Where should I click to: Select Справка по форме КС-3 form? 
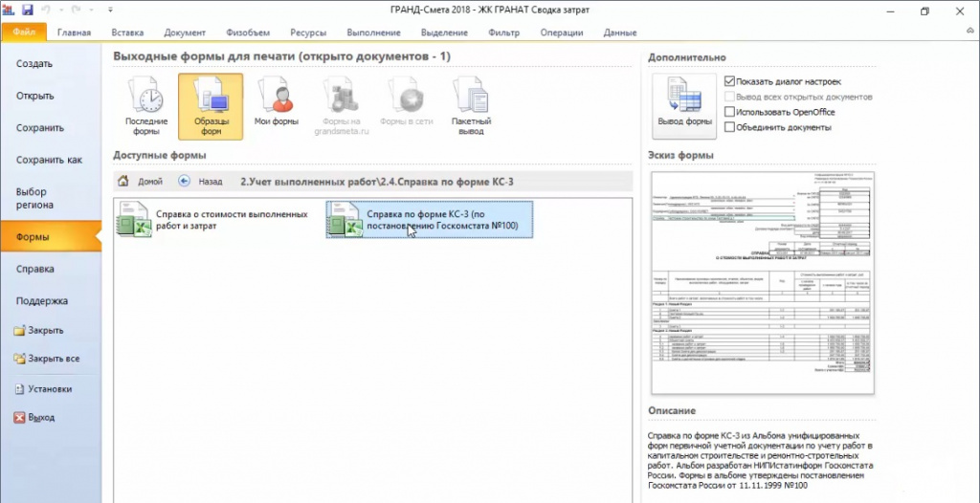pyautogui.click(x=430, y=219)
